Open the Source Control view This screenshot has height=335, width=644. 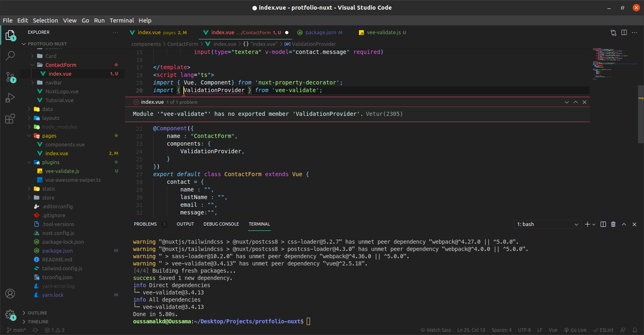[x=10, y=77]
